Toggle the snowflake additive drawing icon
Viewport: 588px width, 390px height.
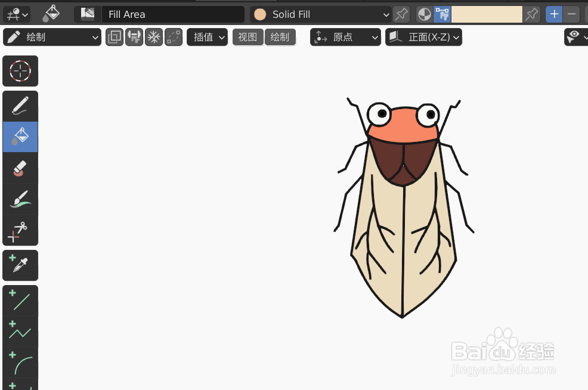tap(154, 37)
